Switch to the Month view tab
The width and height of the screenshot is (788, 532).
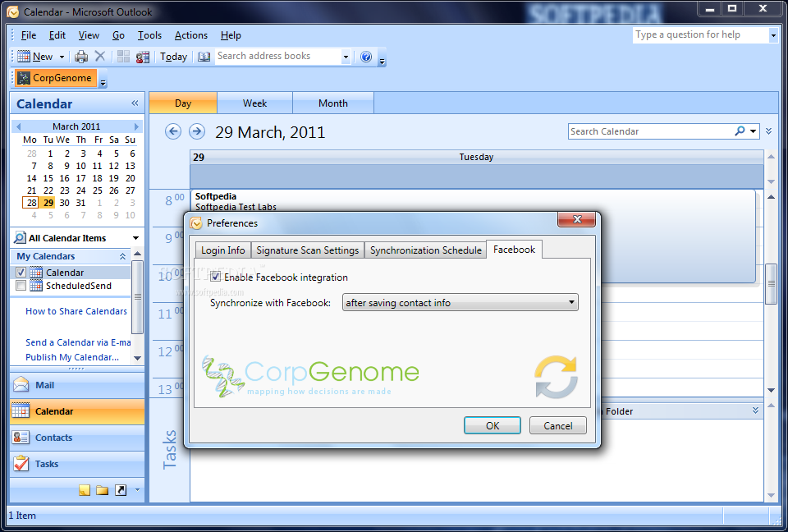point(332,103)
